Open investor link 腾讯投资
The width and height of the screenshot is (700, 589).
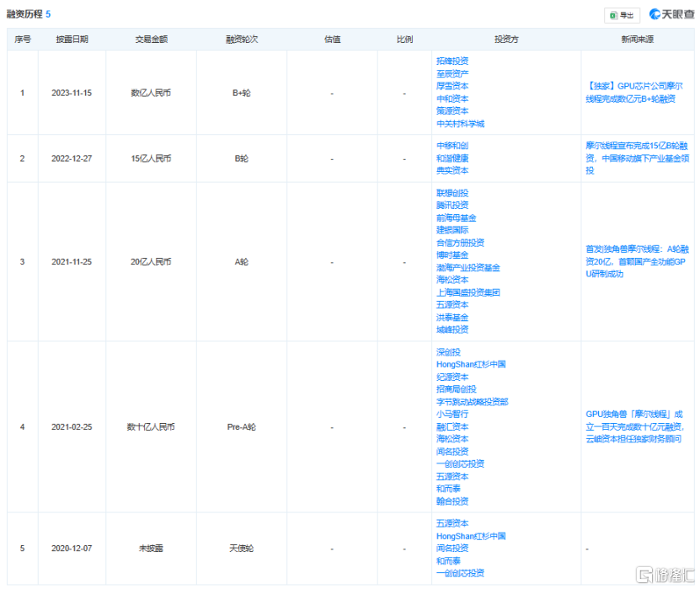452,205
